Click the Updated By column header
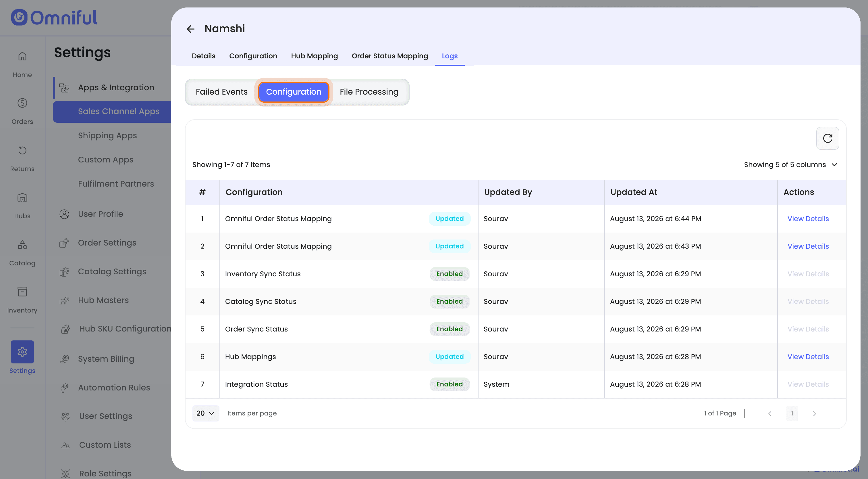 pyautogui.click(x=508, y=192)
